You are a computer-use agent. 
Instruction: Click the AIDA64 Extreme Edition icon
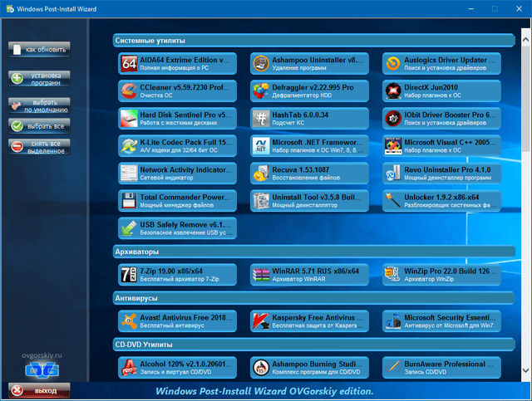(x=129, y=63)
